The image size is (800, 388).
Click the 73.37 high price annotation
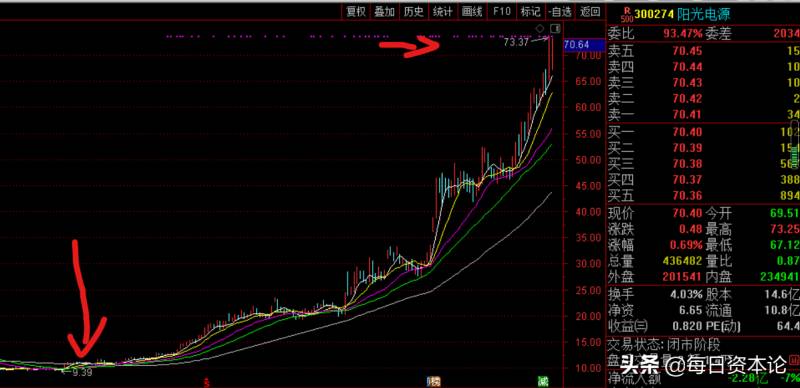[516, 43]
